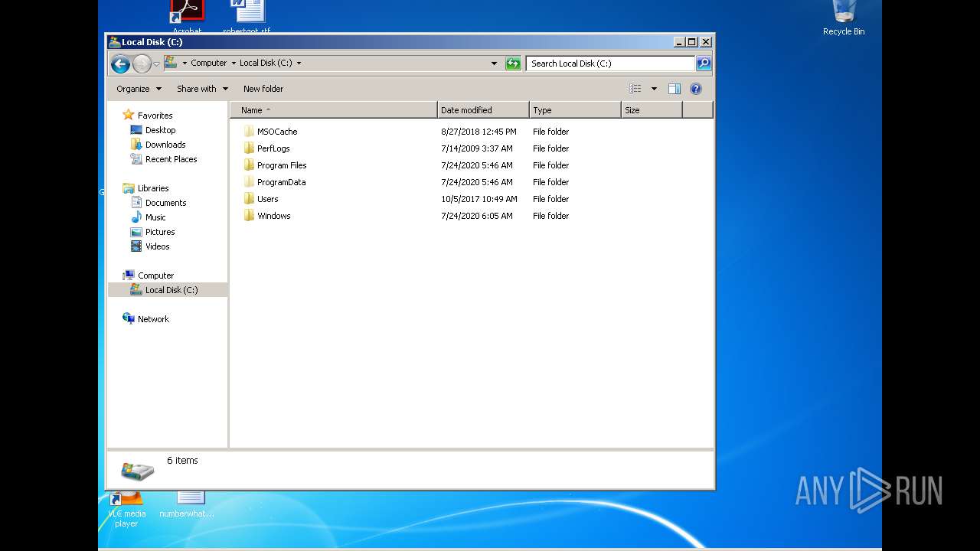Open Desktop under Favorites
This screenshot has height=551, width=980.
(160, 130)
